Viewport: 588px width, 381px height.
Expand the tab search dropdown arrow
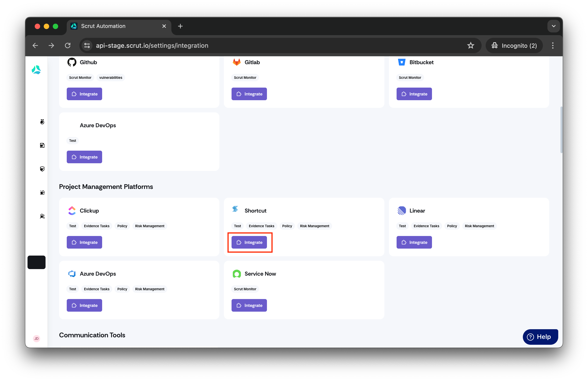[554, 26]
